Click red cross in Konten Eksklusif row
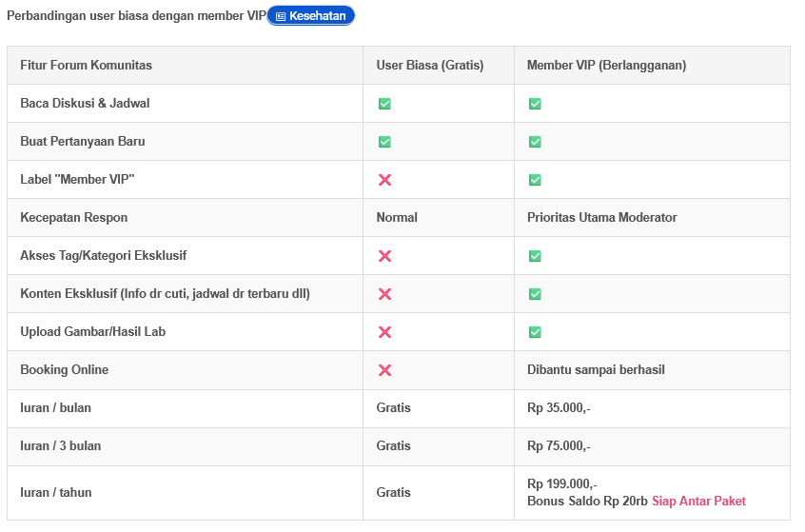 point(384,294)
